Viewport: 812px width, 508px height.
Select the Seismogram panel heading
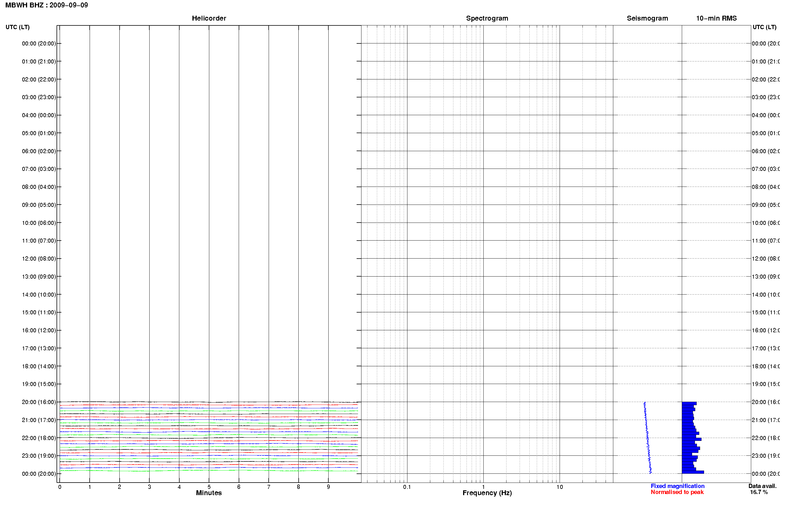647,18
